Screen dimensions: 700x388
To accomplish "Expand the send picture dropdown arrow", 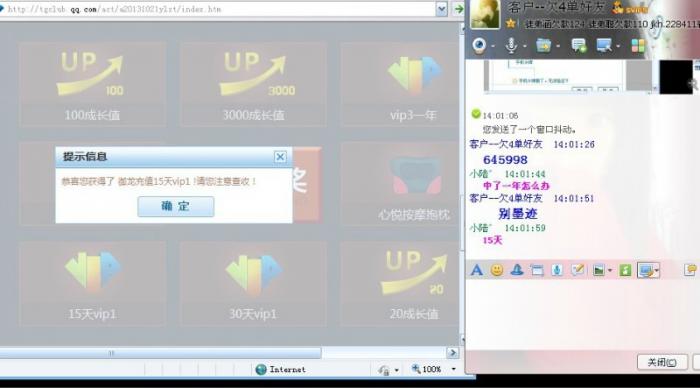I will [x=610, y=271].
